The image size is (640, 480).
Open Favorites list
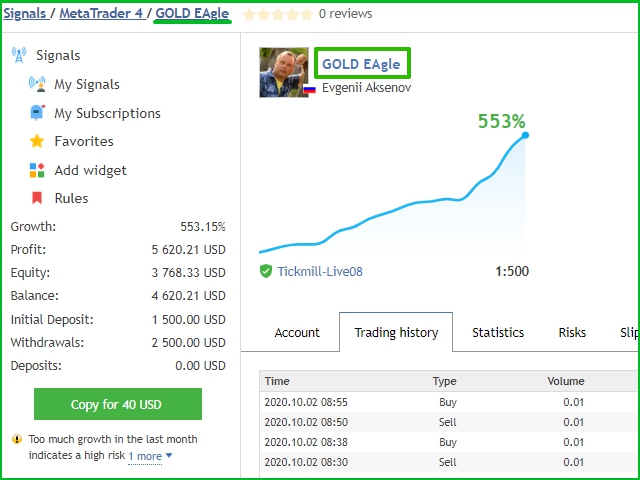coord(84,141)
